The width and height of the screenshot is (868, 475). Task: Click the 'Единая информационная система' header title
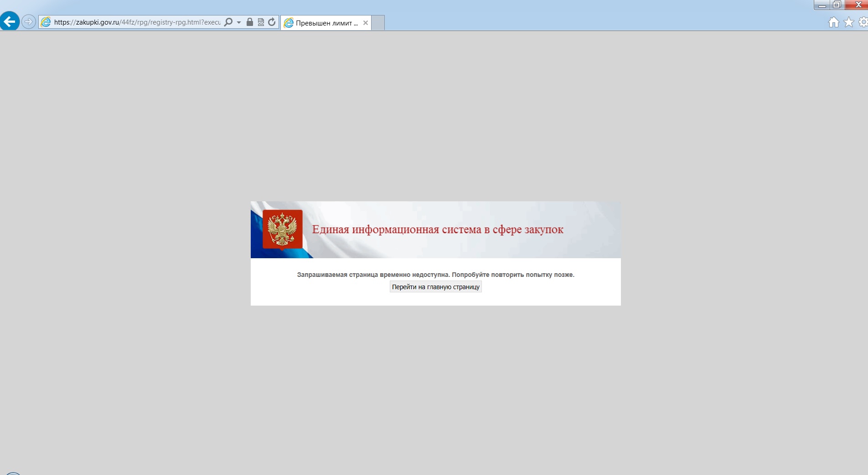[438, 230]
